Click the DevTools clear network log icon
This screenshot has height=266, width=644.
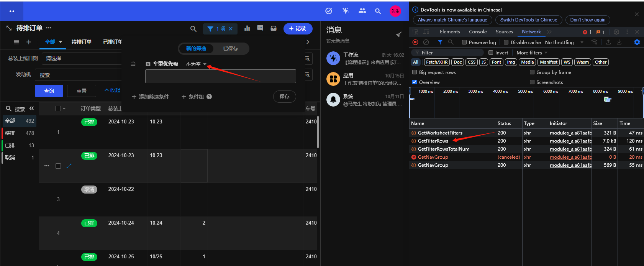tap(426, 42)
